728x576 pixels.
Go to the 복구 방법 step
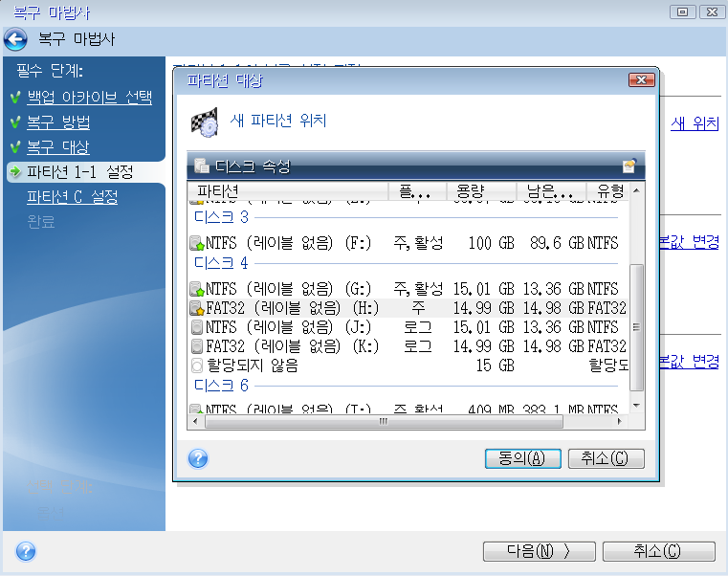click(58, 122)
